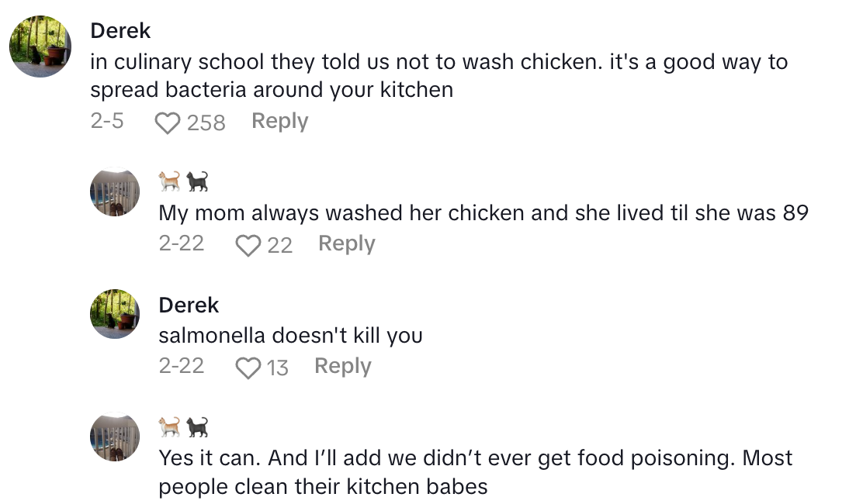Like Derek's comment about culinary school
Viewport: 849px width, 504px height.
[168, 122]
